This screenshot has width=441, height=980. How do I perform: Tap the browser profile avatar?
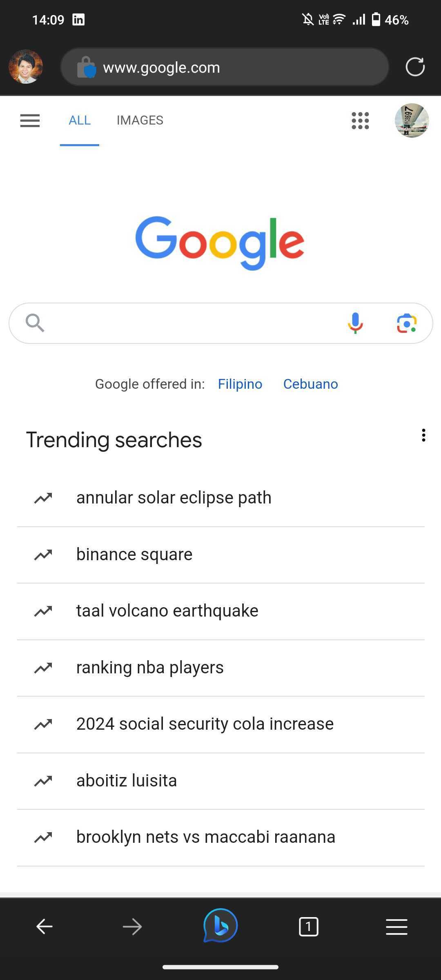coord(26,67)
